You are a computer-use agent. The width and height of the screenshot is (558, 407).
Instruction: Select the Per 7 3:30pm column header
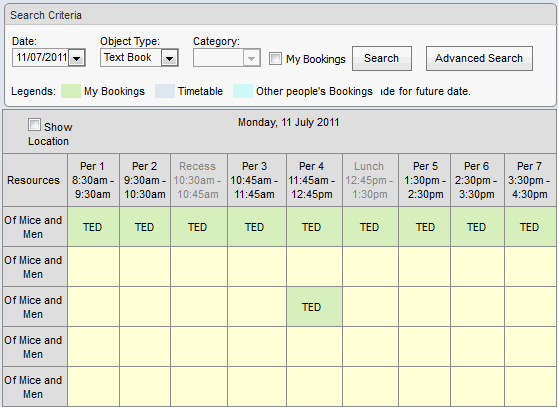pos(530,180)
